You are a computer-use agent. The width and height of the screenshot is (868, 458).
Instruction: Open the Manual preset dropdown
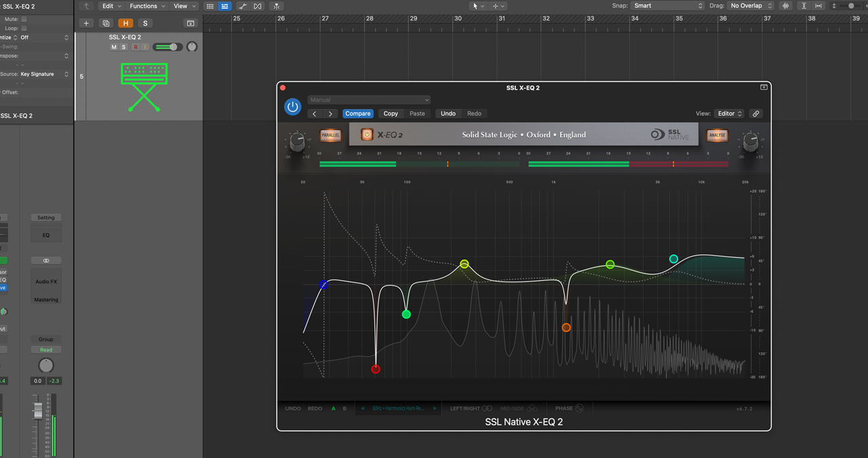point(369,100)
